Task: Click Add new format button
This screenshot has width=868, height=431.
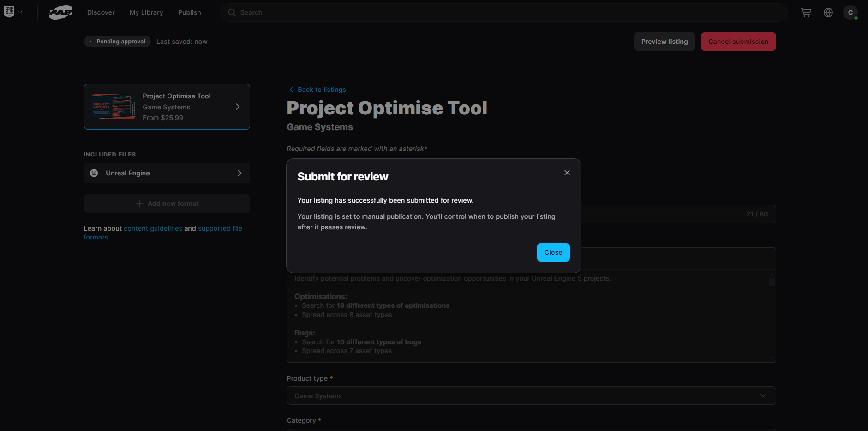Action: pos(167,204)
